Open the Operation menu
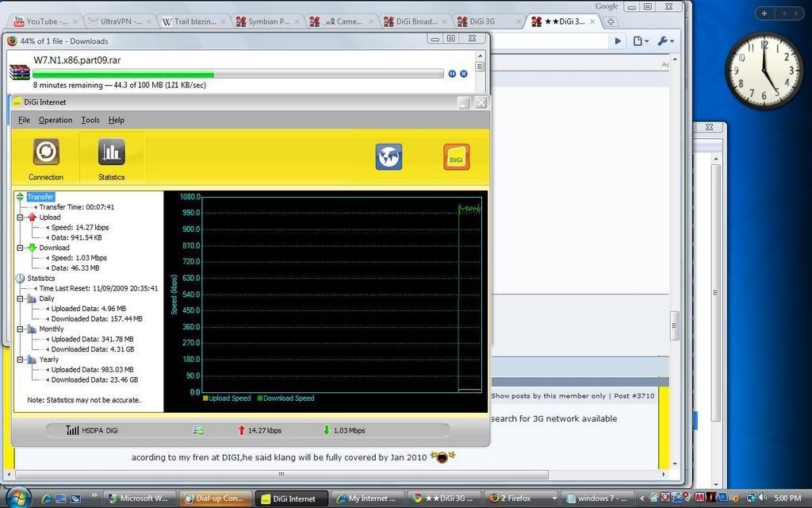 (x=56, y=121)
